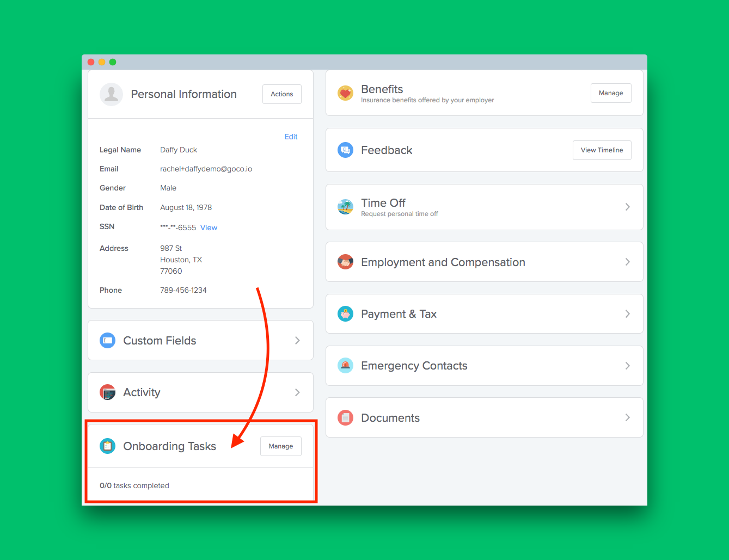
Task: Click date of birth August 18, 1978
Action: click(186, 207)
